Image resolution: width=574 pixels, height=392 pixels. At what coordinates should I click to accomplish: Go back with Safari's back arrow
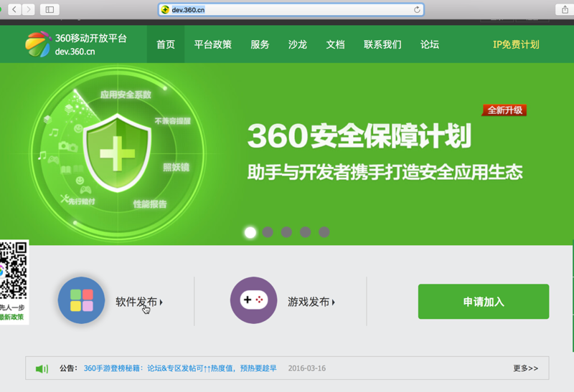14,9
